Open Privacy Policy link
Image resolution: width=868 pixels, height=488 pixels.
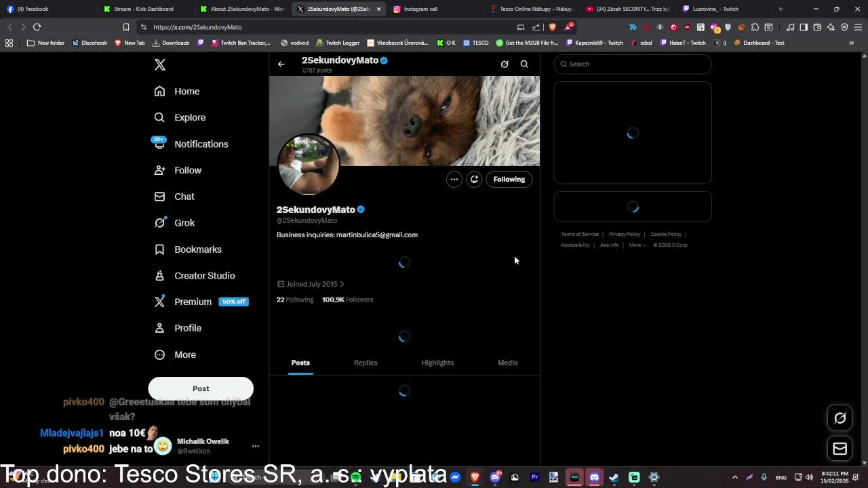625,234
